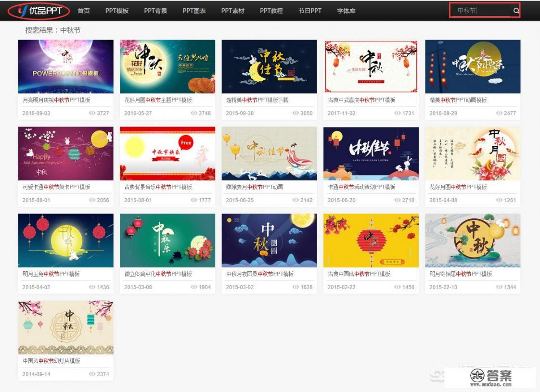
Task: Click the eye views icon beside 3050
Action: pos(296,114)
